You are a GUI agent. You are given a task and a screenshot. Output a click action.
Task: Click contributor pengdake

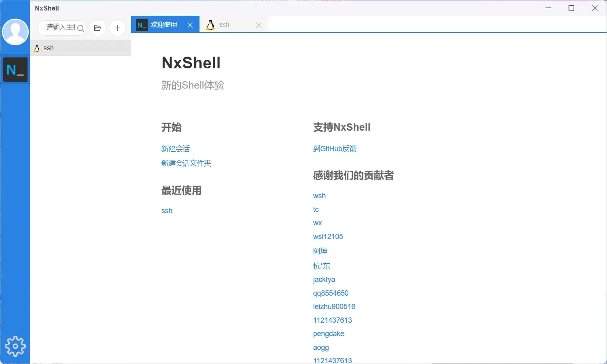click(x=329, y=334)
